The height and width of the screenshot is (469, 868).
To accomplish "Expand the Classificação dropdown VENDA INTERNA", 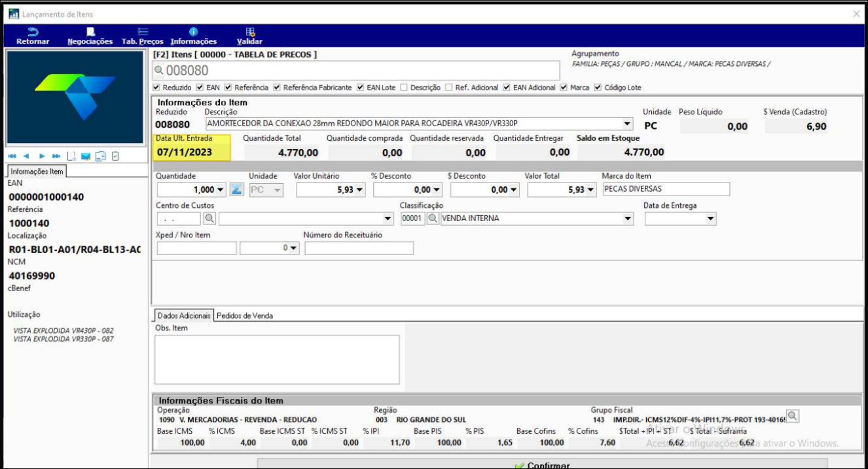I will [628, 219].
